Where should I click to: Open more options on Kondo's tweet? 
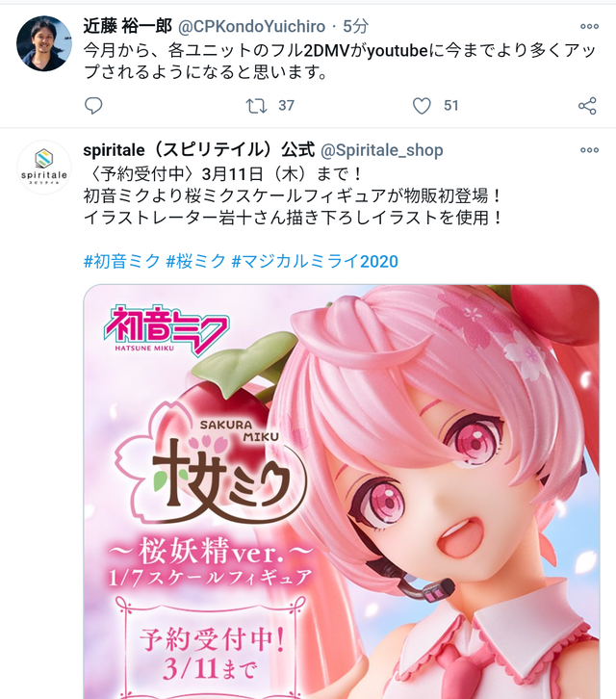pyautogui.click(x=589, y=27)
